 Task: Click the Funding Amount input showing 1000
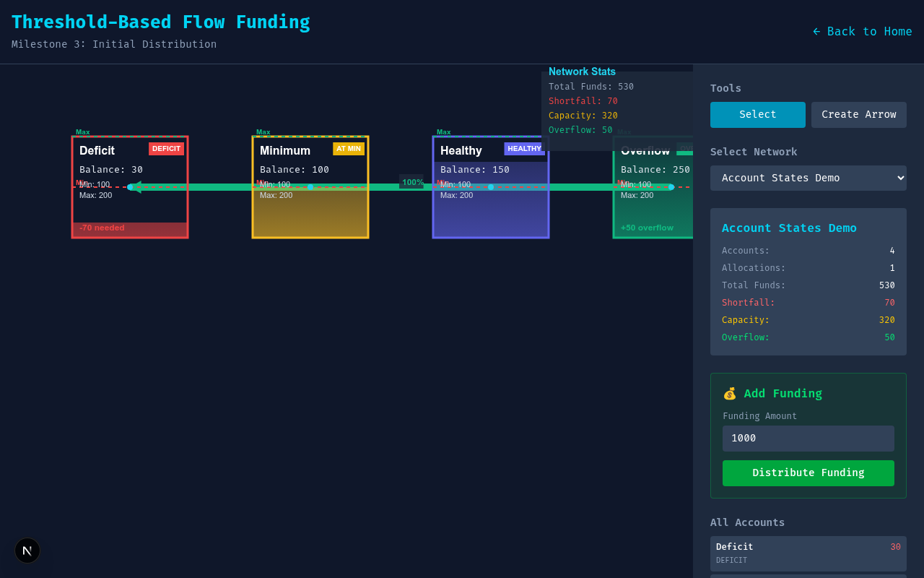pyautogui.click(x=808, y=438)
